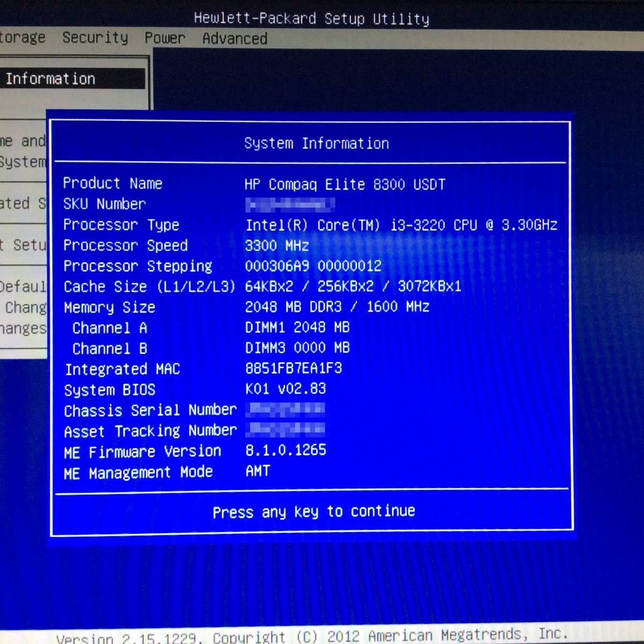The width and height of the screenshot is (644, 644).
Task: Click the ME Firmware Version label
Action: click(142, 452)
